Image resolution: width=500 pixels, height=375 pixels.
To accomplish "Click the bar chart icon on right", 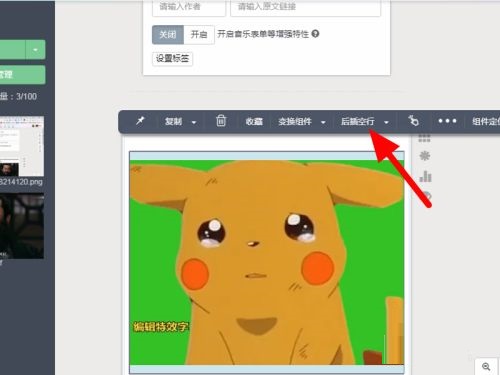I will 425,176.
